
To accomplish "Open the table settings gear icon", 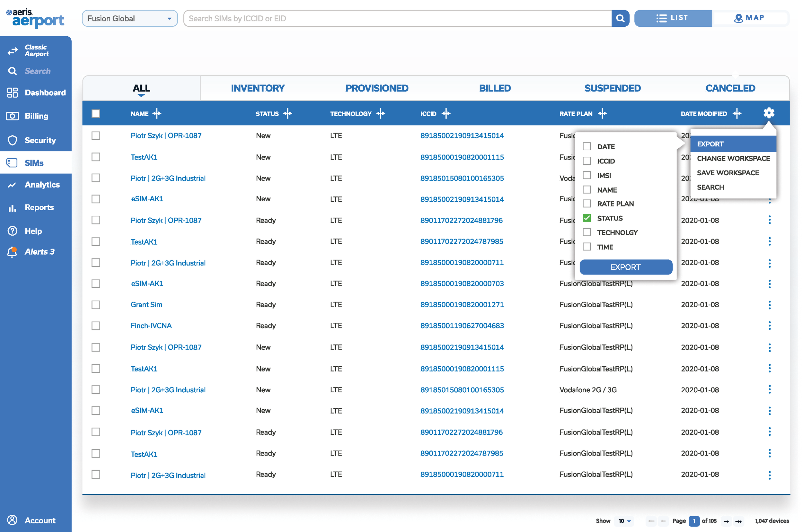I will pos(768,113).
